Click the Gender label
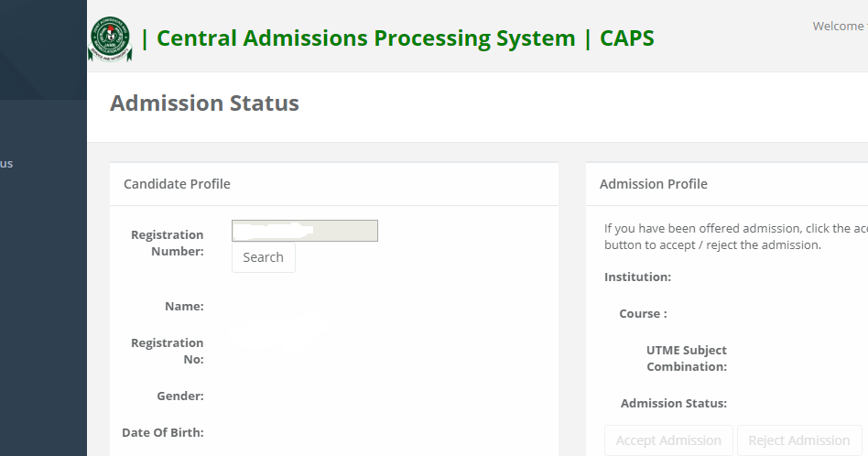This screenshot has height=456, width=868. click(180, 396)
